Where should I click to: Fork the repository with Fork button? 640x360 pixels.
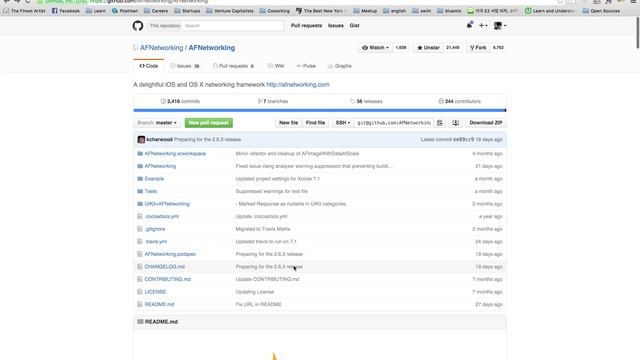[478, 48]
